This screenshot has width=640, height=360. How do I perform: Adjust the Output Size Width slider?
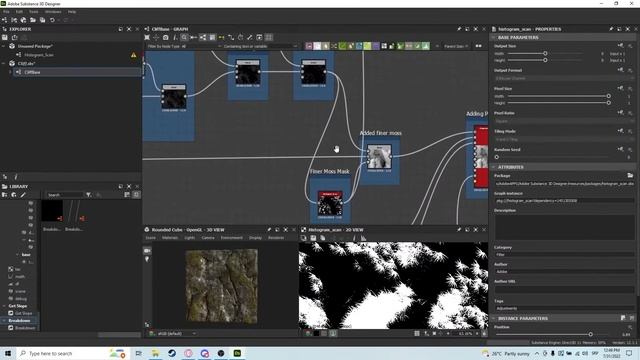[x=545, y=53]
